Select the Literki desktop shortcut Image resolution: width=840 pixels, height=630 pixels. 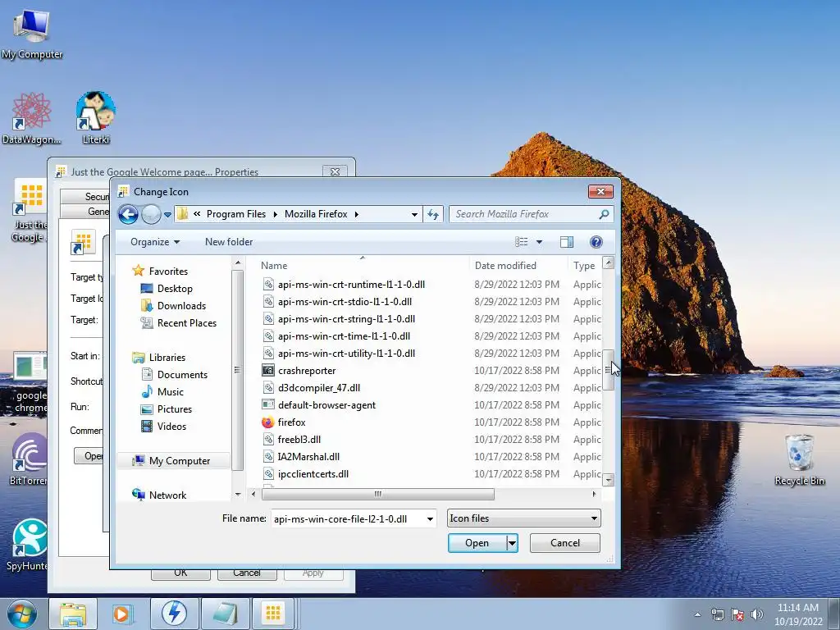(96, 118)
